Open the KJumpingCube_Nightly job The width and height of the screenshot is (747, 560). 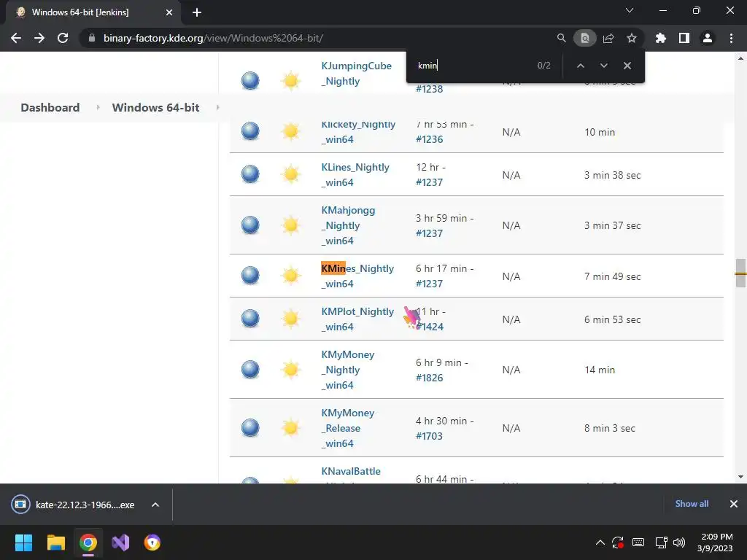(x=356, y=74)
